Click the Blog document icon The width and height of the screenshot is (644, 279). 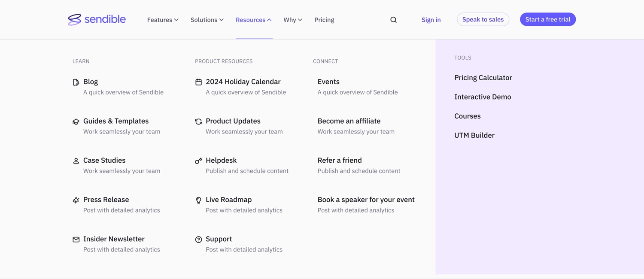click(x=76, y=82)
